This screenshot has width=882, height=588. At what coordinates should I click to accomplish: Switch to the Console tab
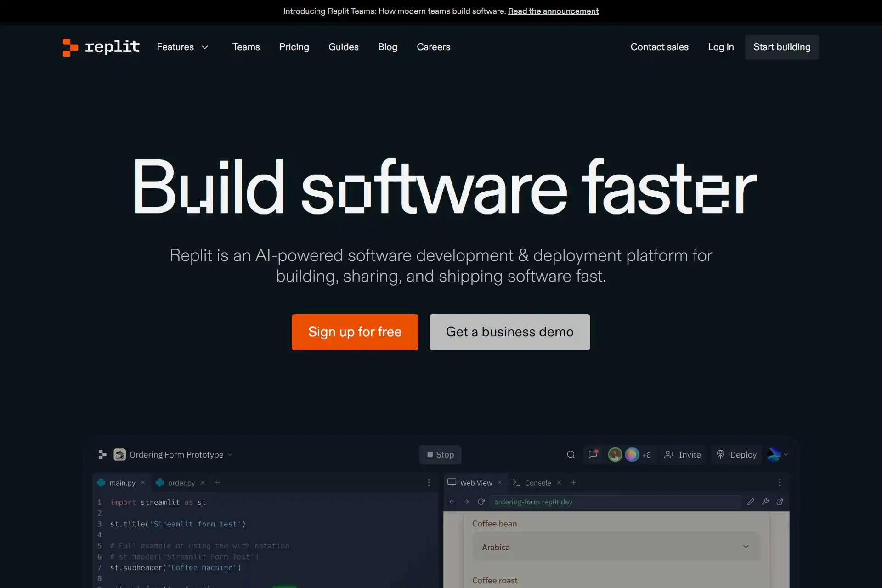click(x=532, y=482)
